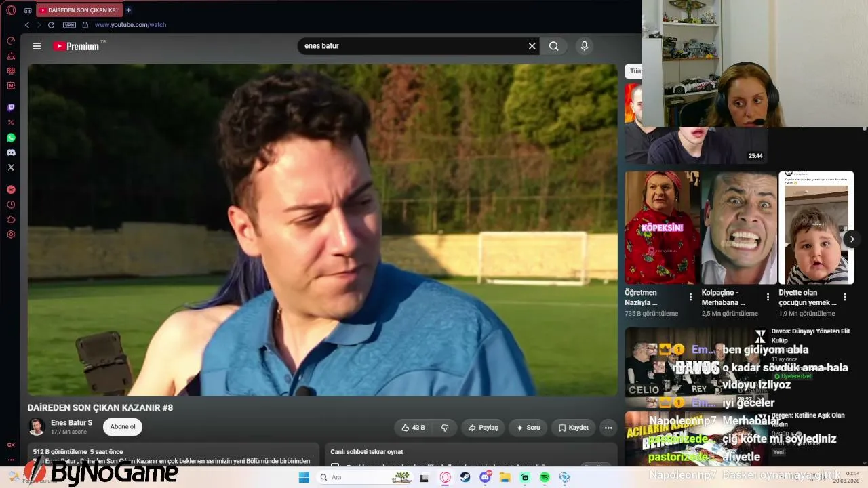Click the taskbar 'Ara' search box
This screenshot has width=868, height=488.
366,477
